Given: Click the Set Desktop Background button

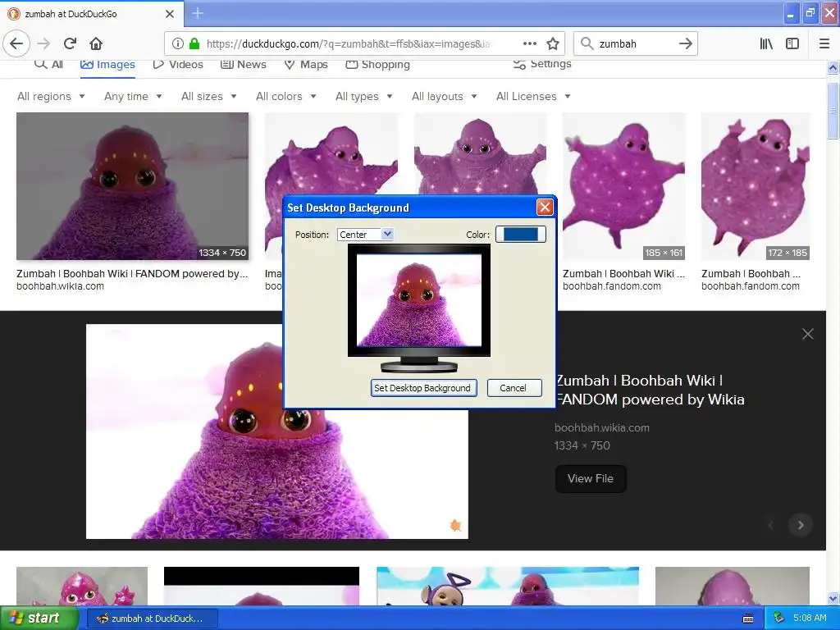Looking at the screenshot, I should [x=424, y=388].
